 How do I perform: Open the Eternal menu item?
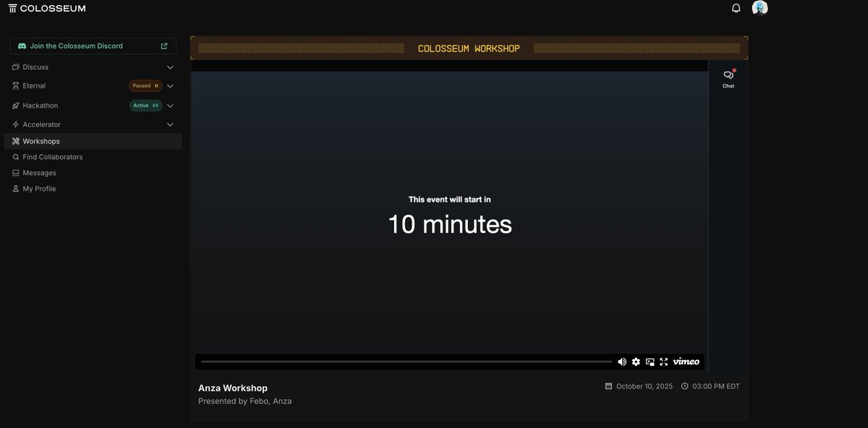(x=34, y=86)
